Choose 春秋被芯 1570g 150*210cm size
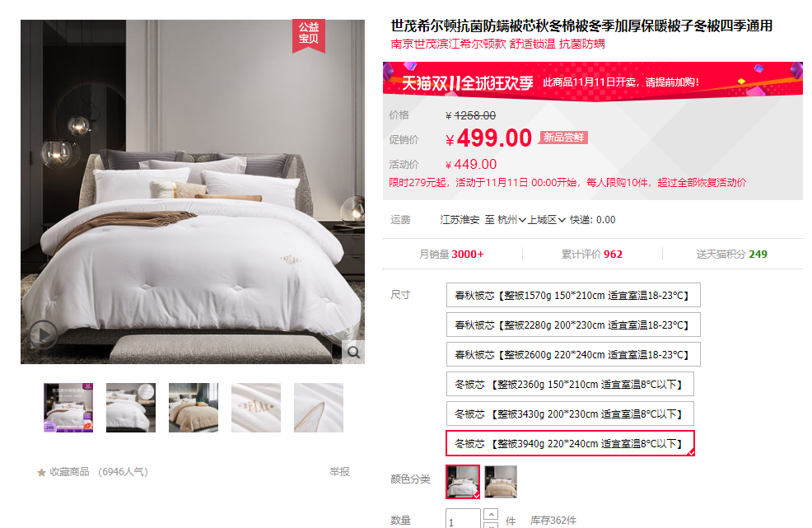The height and width of the screenshot is (528, 812). coord(573,296)
